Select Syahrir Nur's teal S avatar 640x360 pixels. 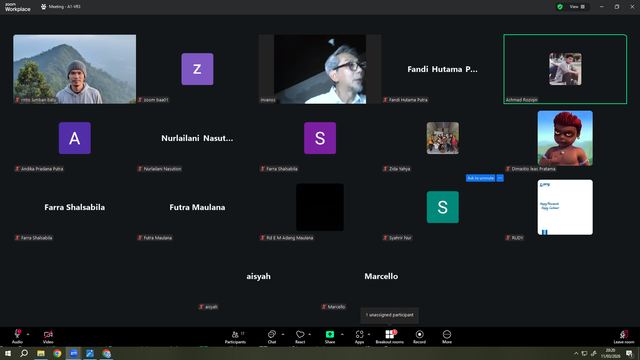[x=442, y=207]
